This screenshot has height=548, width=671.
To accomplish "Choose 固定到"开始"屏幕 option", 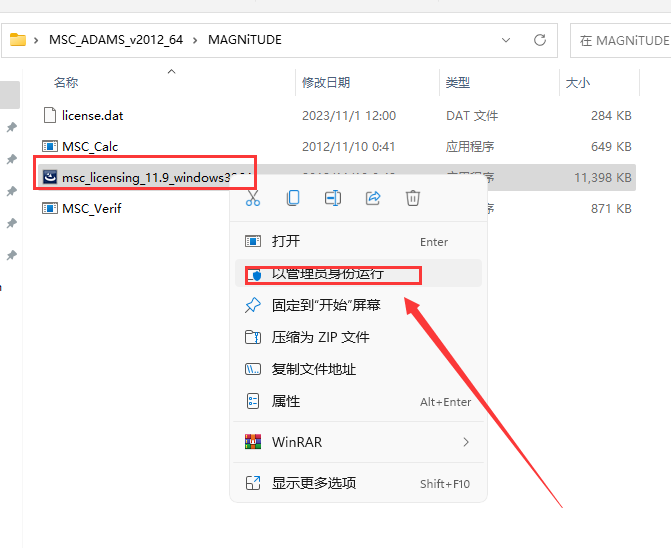I will [358, 305].
